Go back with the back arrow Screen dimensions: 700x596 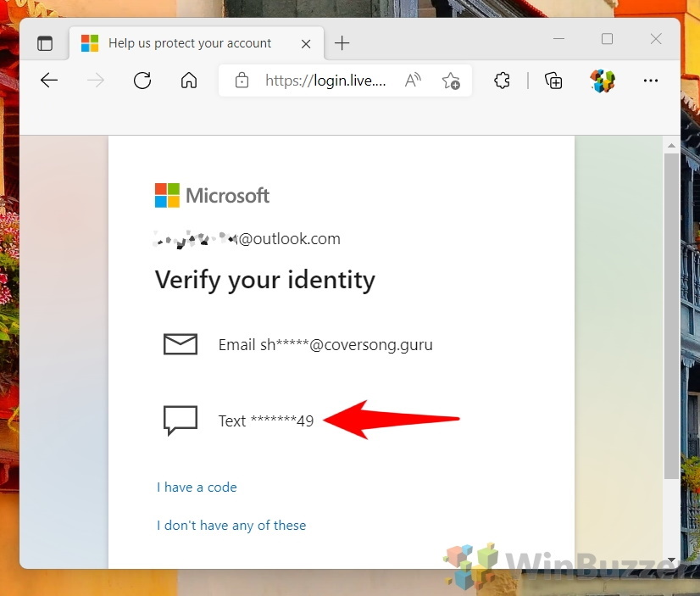(x=49, y=81)
